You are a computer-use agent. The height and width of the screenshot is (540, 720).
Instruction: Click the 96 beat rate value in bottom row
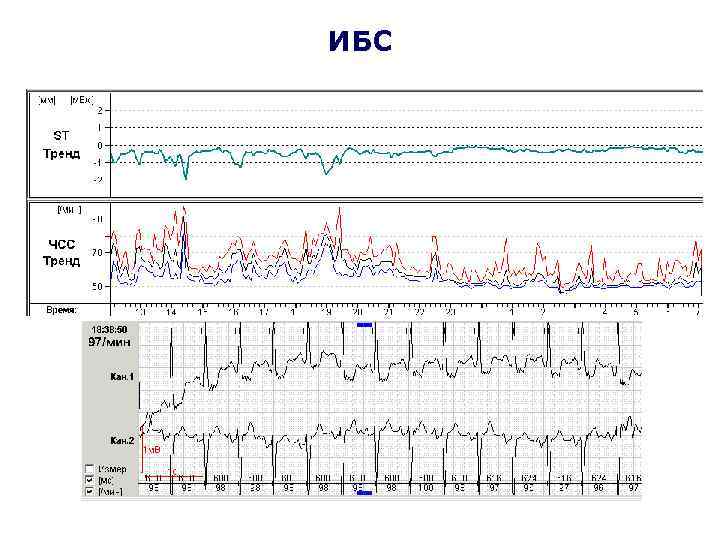[598, 488]
